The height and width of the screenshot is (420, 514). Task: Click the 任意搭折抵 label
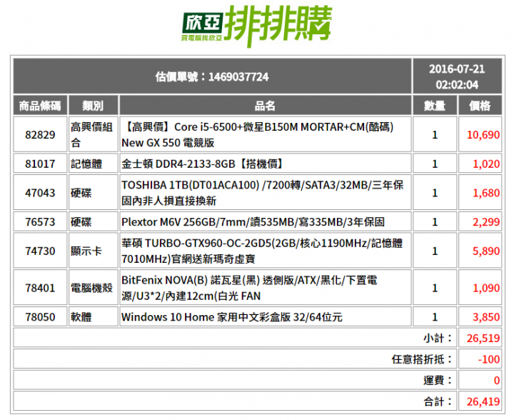422,359
